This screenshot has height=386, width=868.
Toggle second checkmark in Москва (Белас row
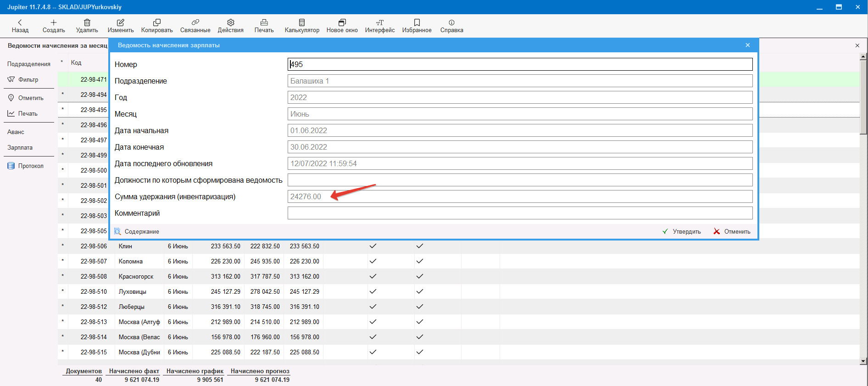(x=419, y=337)
